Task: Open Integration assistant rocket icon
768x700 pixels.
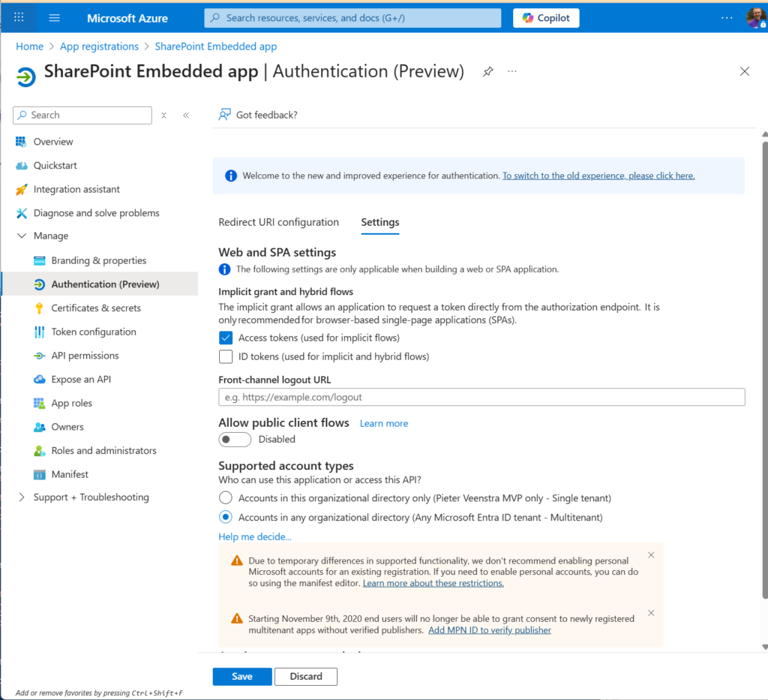Action: tap(21, 189)
